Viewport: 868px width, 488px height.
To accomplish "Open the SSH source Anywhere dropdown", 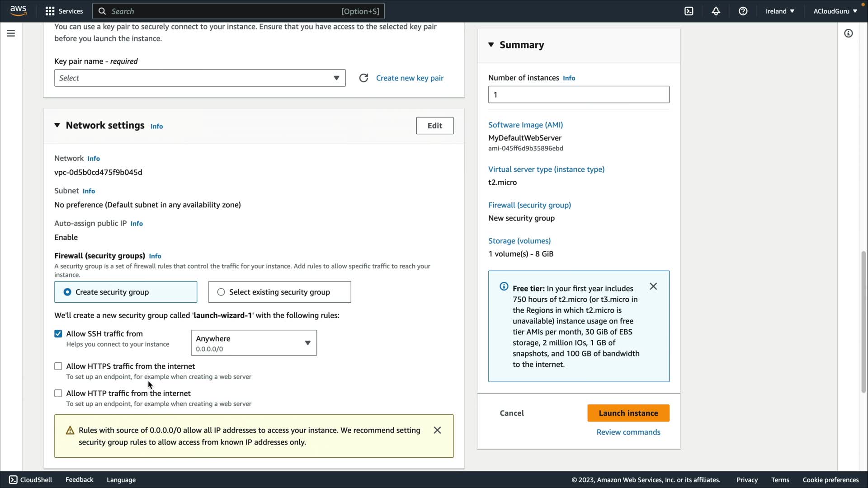I will 254,343.
